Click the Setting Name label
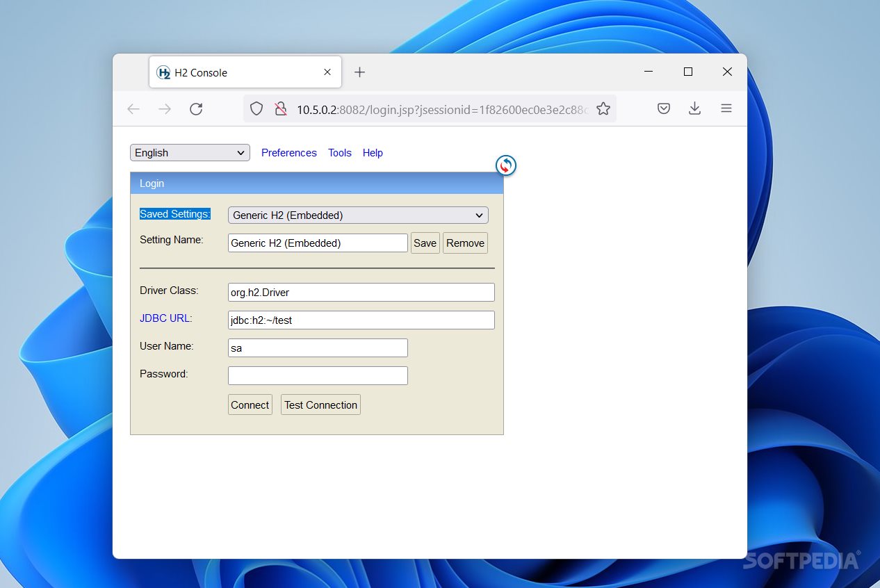The width and height of the screenshot is (880, 588). 172,240
